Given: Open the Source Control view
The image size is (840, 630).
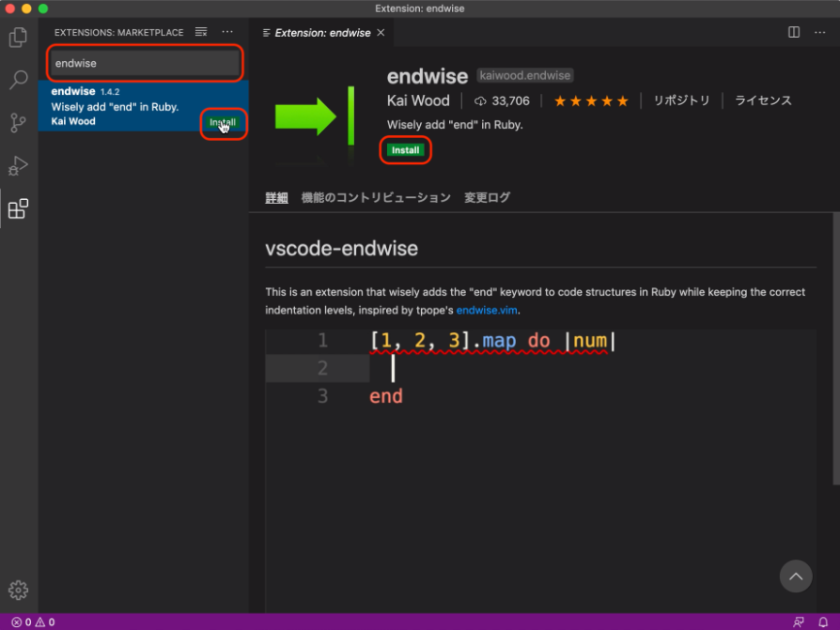Looking at the screenshot, I should [x=18, y=123].
